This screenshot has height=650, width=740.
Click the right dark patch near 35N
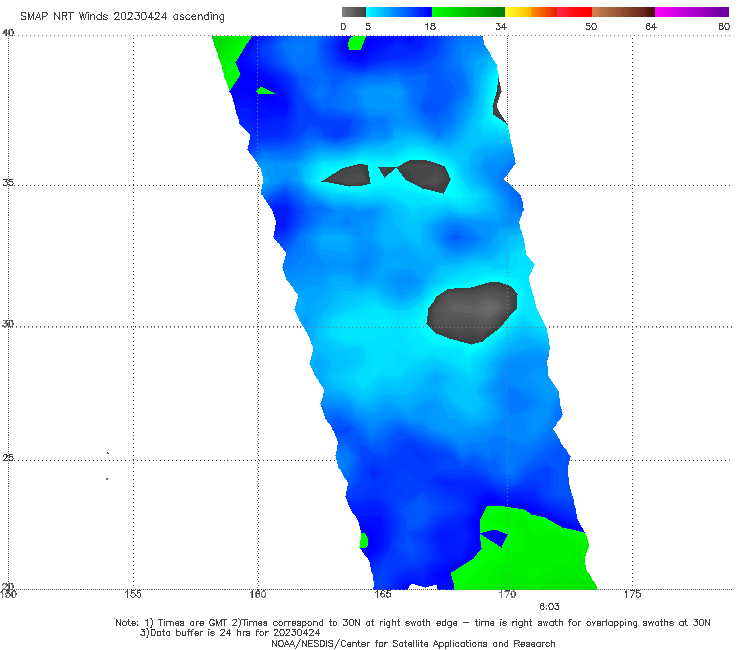(x=424, y=175)
